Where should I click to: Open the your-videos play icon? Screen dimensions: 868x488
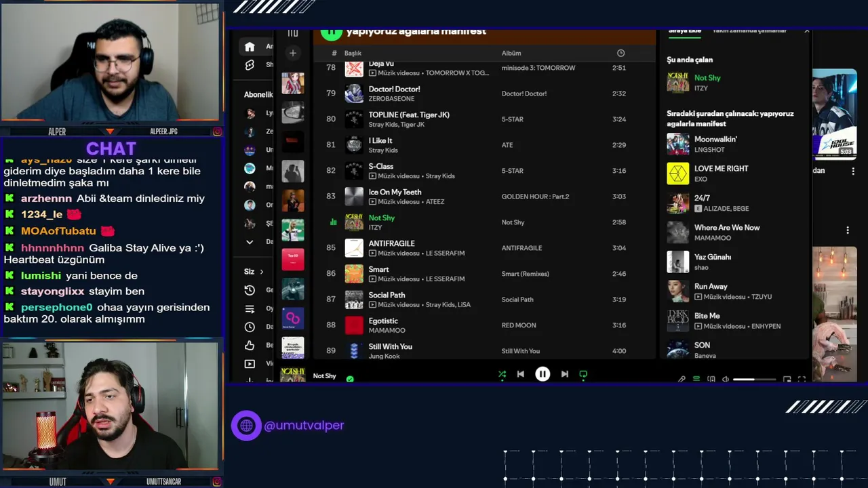pyautogui.click(x=250, y=363)
